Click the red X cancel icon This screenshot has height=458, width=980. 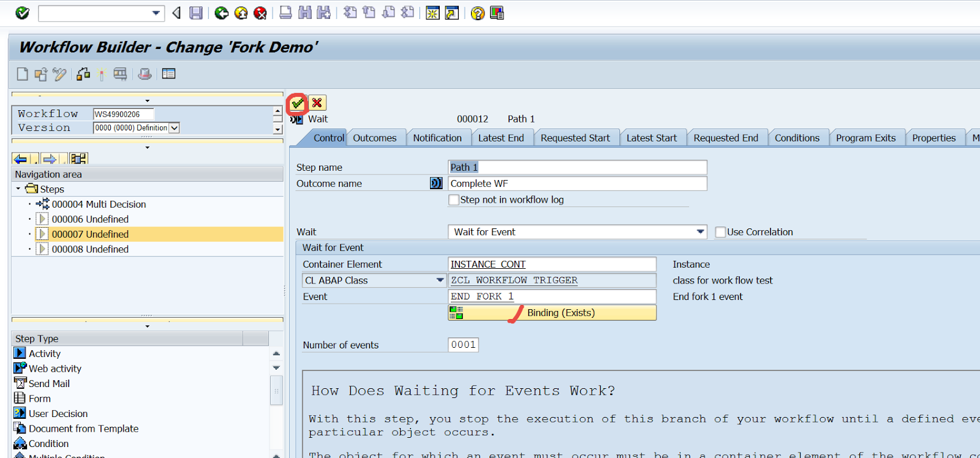317,103
